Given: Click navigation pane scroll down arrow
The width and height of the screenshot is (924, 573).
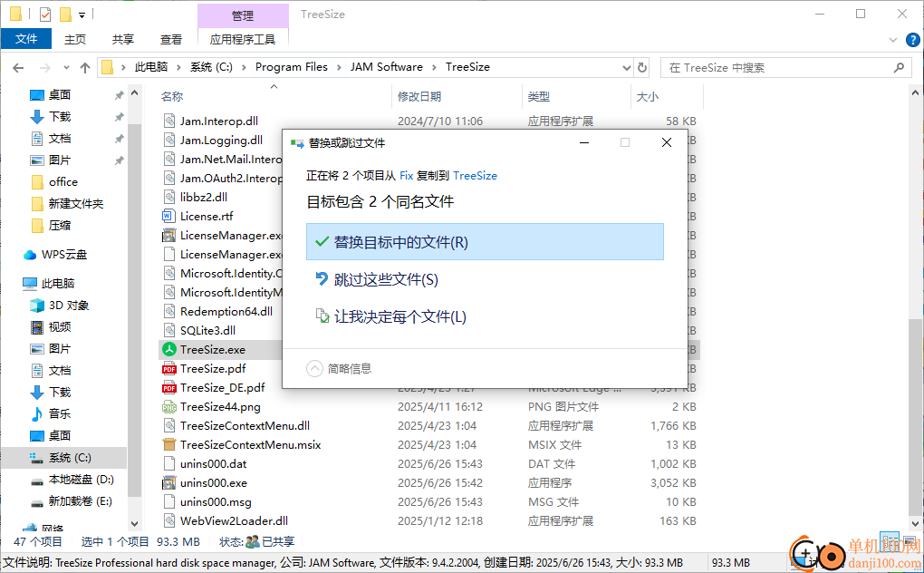Looking at the screenshot, I should click(134, 523).
